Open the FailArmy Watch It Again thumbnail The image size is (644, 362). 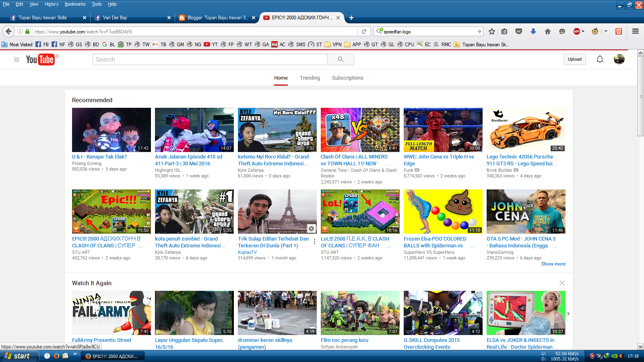111,313
